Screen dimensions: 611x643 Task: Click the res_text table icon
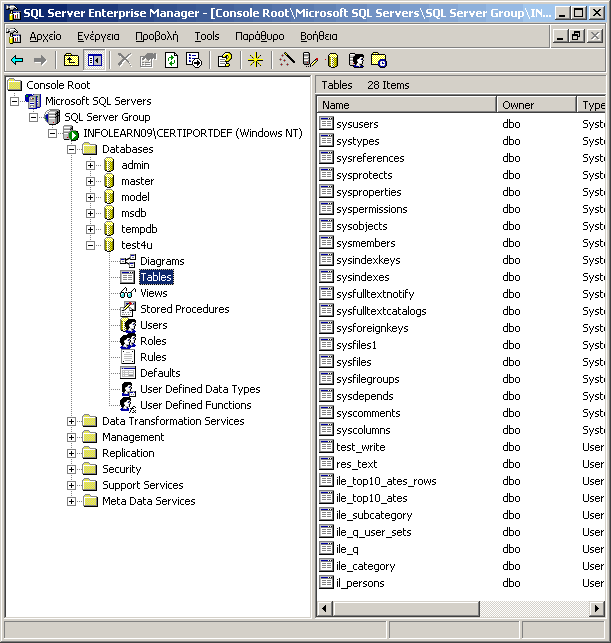pos(326,464)
